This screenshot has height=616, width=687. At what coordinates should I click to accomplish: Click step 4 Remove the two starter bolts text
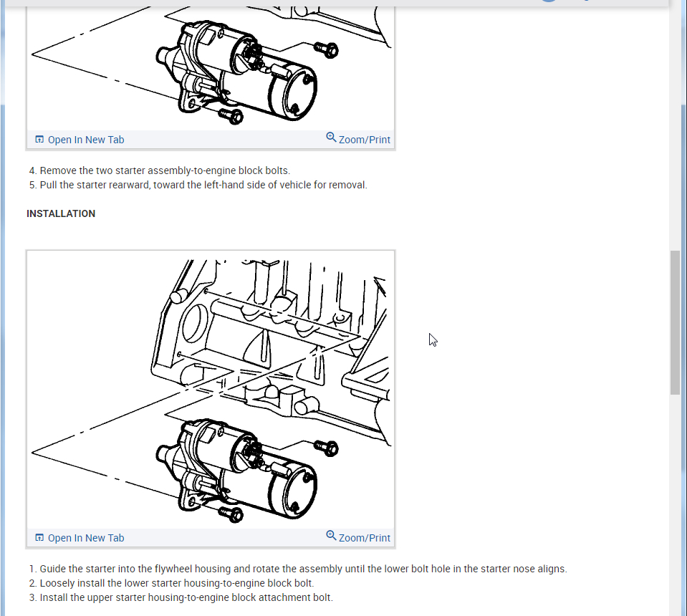pyautogui.click(x=160, y=170)
